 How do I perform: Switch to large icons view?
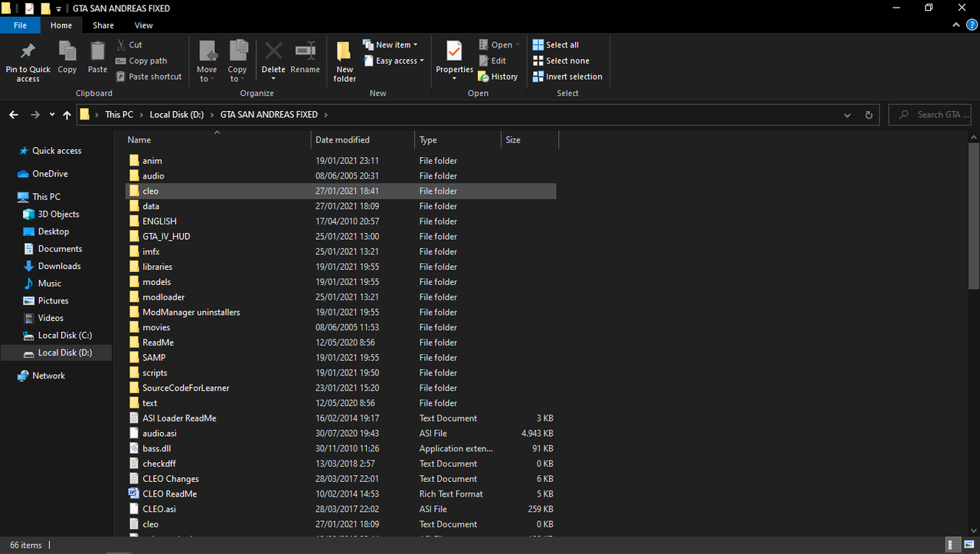click(x=969, y=545)
